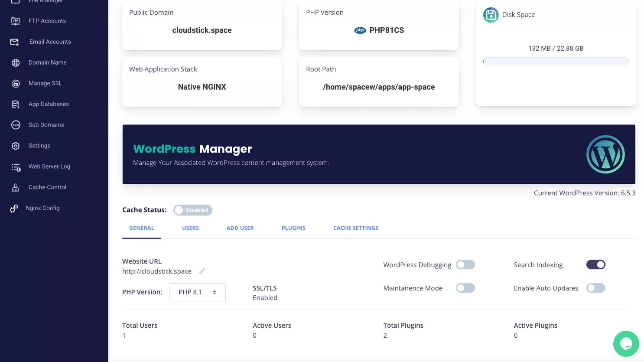Click the Nginx Config gears icon

14,209
